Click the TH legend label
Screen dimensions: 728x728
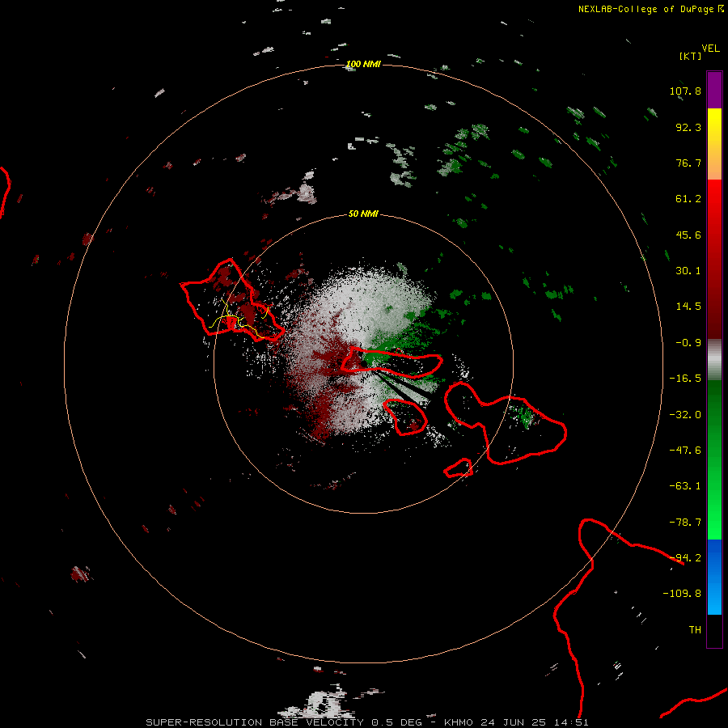pyautogui.click(x=695, y=630)
